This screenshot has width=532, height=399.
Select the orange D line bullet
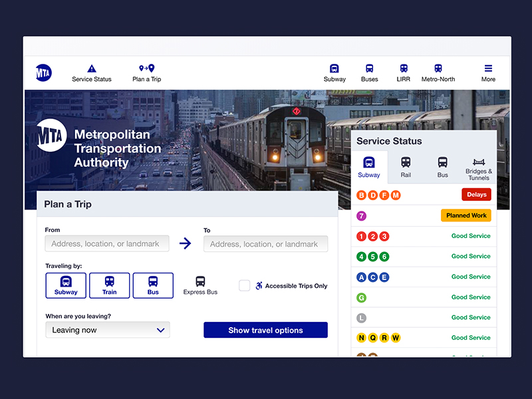click(373, 195)
